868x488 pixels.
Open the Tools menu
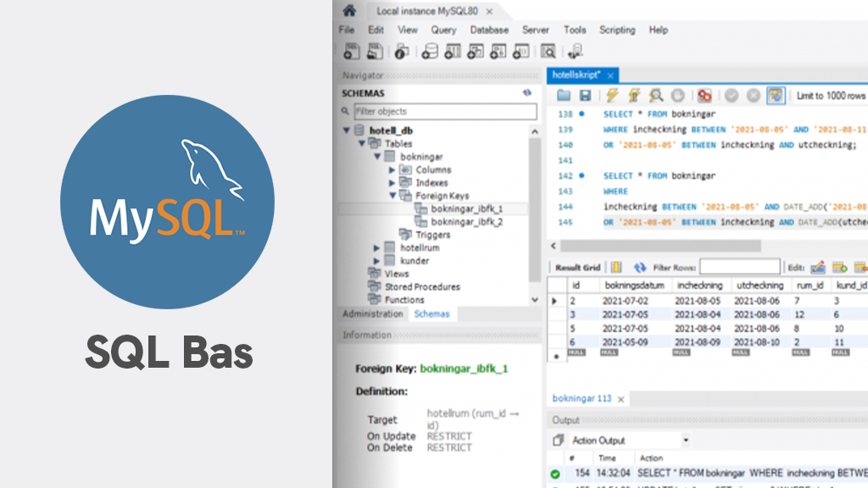[x=575, y=30]
